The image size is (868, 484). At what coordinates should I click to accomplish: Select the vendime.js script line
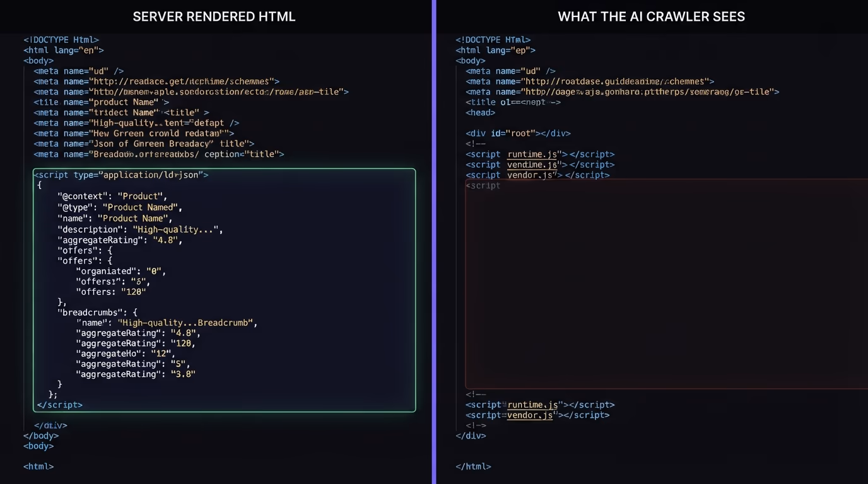[x=540, y=164]
